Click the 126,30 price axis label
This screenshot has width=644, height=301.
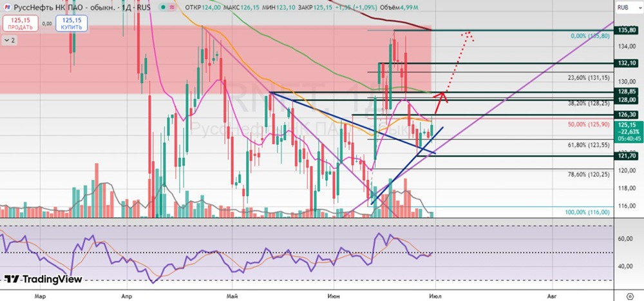tap(627, 115)
